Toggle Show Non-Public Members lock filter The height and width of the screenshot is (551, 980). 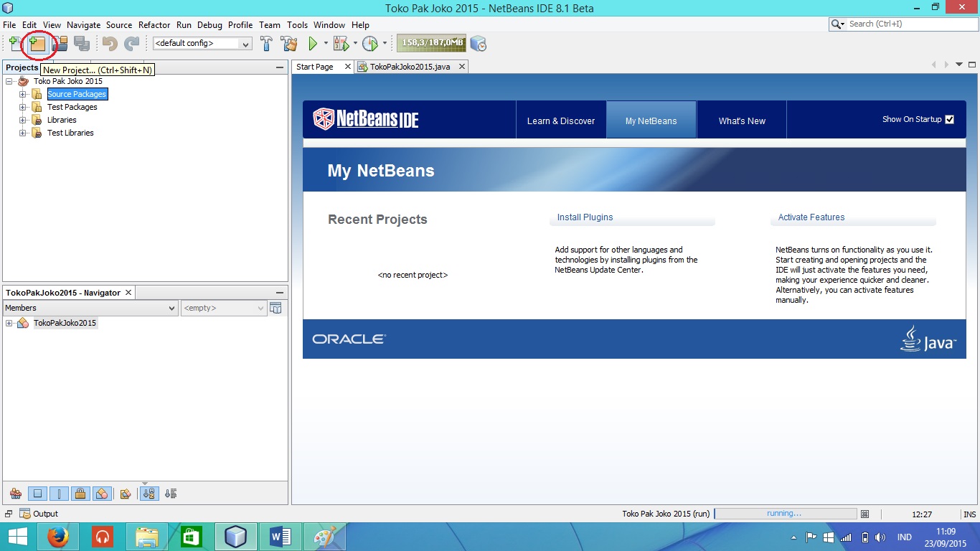80,494
